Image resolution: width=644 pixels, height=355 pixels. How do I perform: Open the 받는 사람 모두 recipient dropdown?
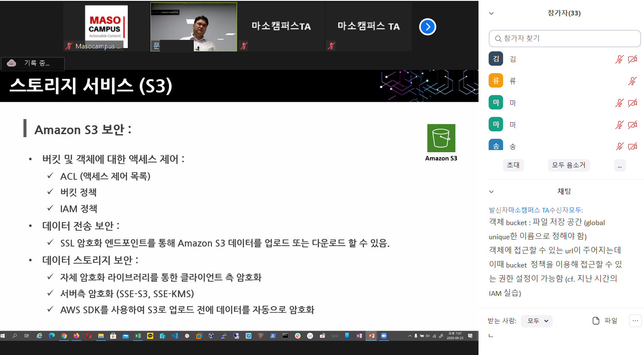click(537, 321)
